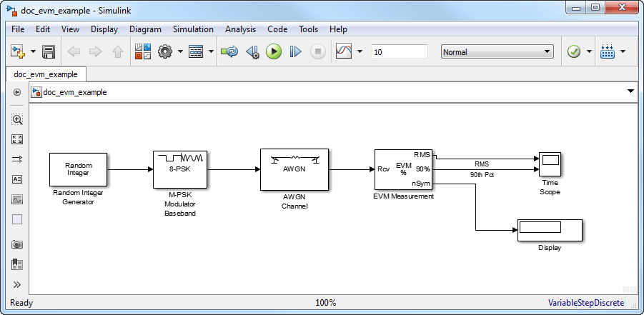Image resolution: width=644 pixels, height=315 pixels.
Task: Select the Area box palette tool
Action: coord(17,219)
